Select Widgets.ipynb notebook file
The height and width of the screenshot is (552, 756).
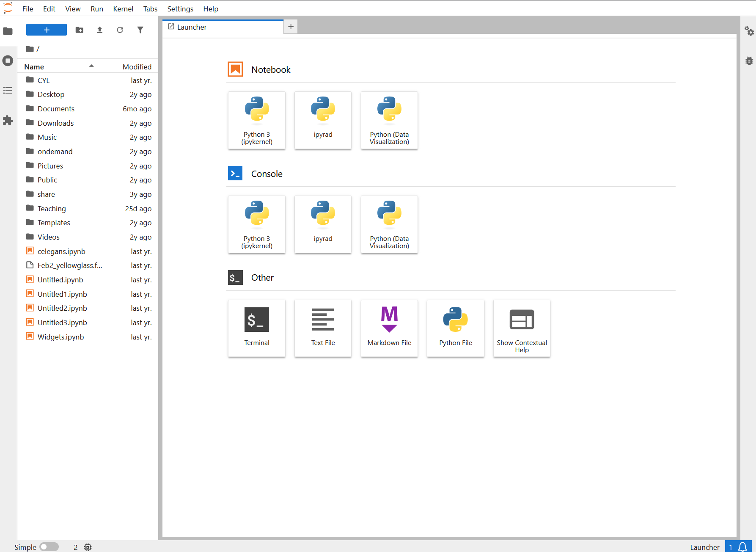(x=88, y=337)
